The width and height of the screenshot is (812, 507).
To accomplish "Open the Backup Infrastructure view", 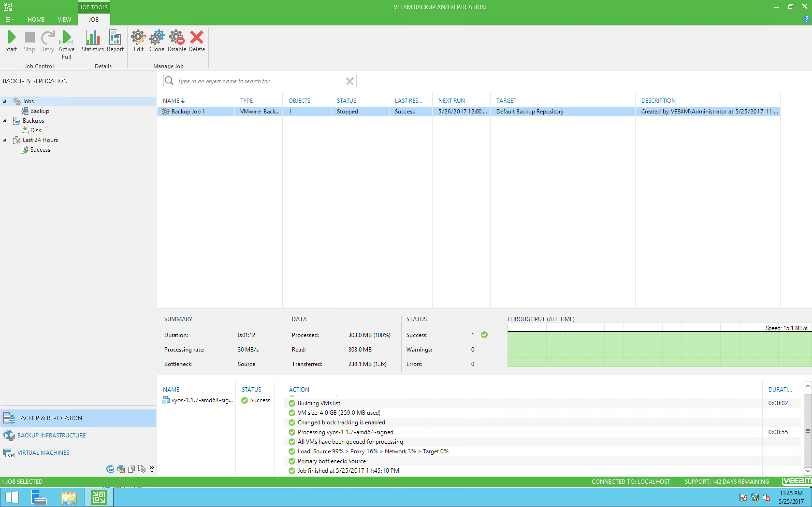I will (51, 435).
